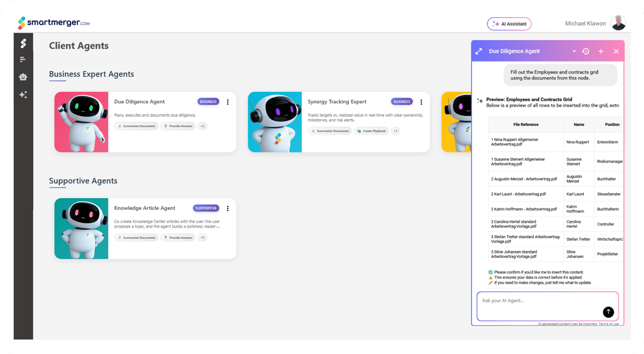Click green check icon beside Please confirm message
Viewport: 644px width, 354px height.
point(490,272)
